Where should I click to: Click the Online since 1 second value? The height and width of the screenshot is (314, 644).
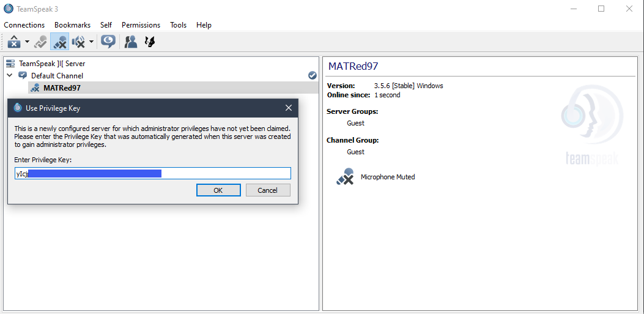[x=387, y=95]
